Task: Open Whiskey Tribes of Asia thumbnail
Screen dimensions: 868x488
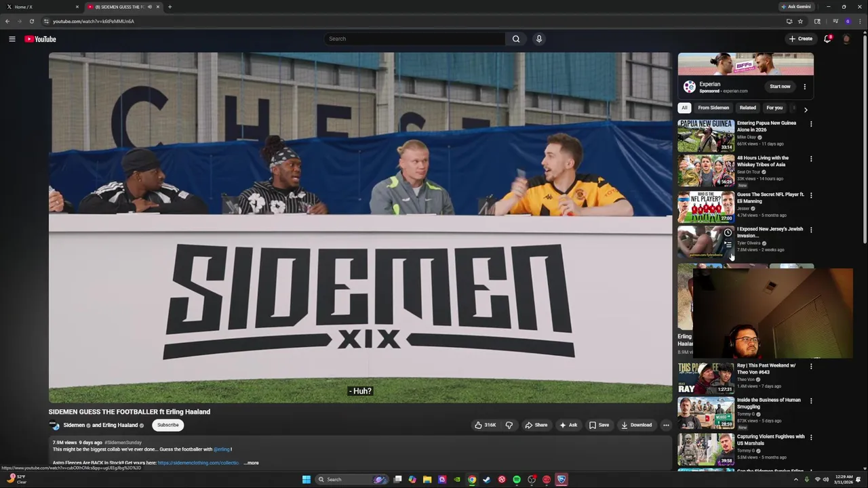Action: 706,171
